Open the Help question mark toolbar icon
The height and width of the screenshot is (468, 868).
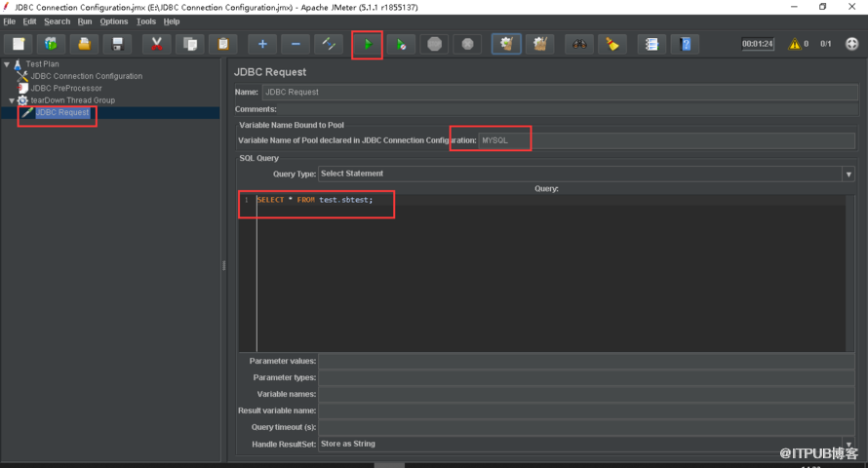pyautogui.click(x=686, y=44)
